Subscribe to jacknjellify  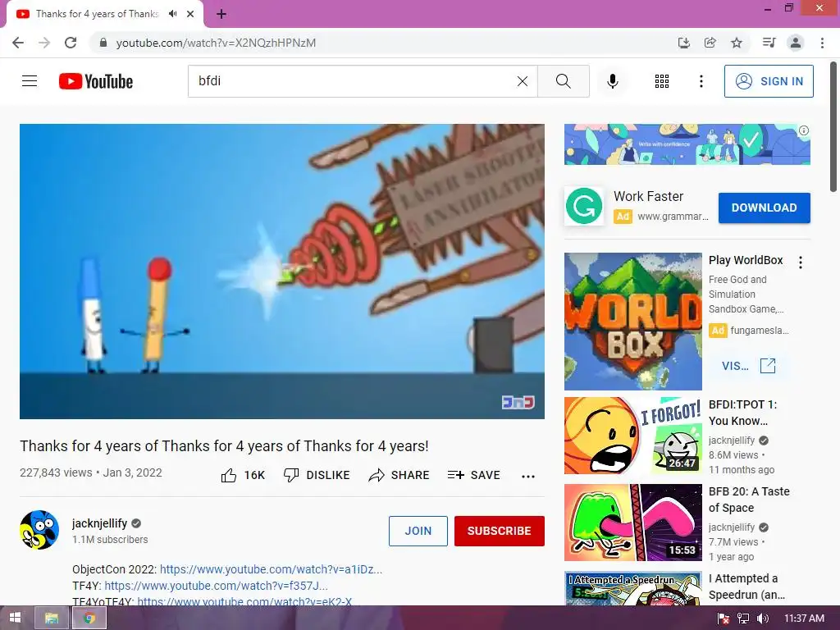coord(500,531)
